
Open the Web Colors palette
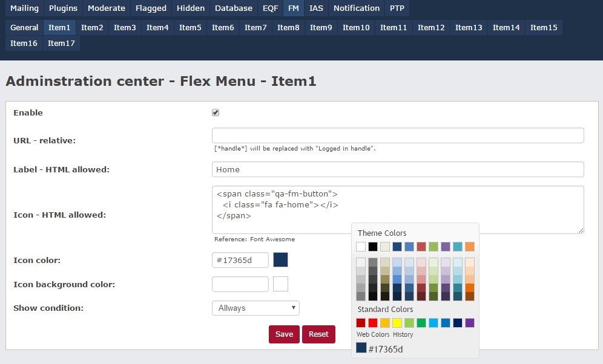point(373,334)
